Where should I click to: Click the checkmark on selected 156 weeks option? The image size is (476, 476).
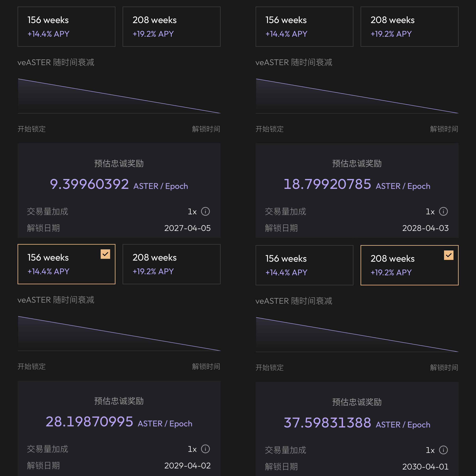(x=105, y=254)
